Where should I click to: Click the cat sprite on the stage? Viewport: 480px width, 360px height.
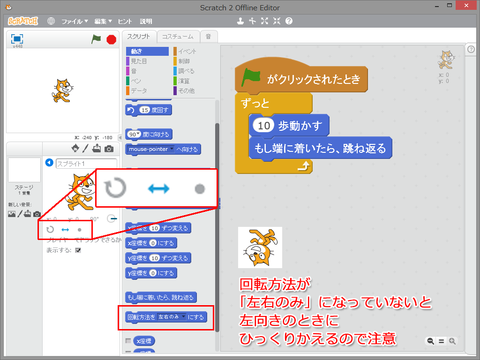coord(62,91)
